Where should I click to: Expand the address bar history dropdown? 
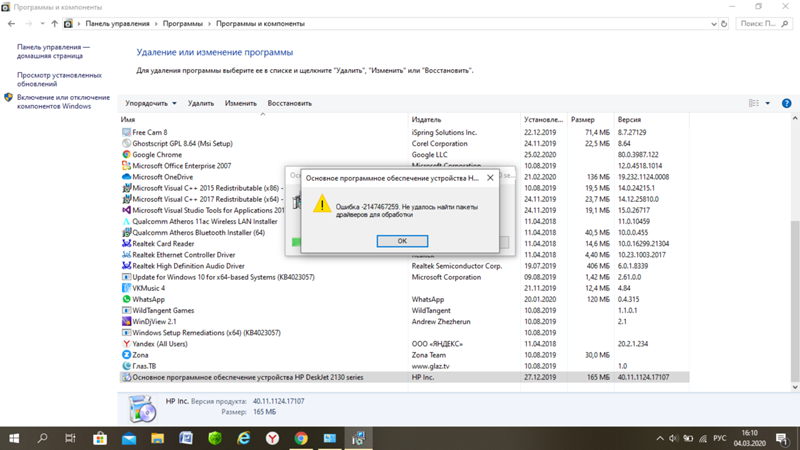tap(713, 23)
